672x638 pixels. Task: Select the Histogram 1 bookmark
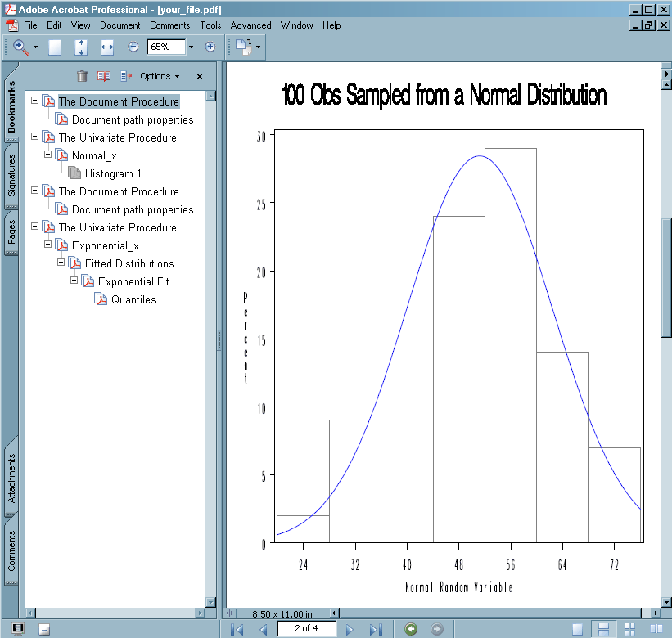click(x=113, y=173)
